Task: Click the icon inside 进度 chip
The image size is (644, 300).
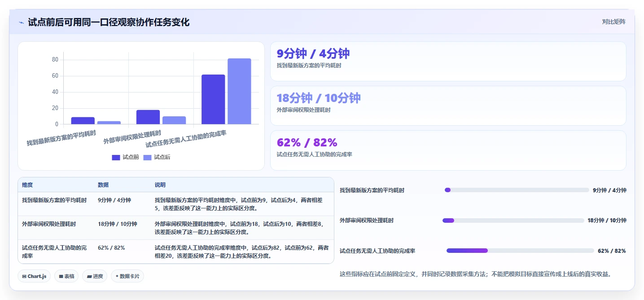Action: click(89, 277)
